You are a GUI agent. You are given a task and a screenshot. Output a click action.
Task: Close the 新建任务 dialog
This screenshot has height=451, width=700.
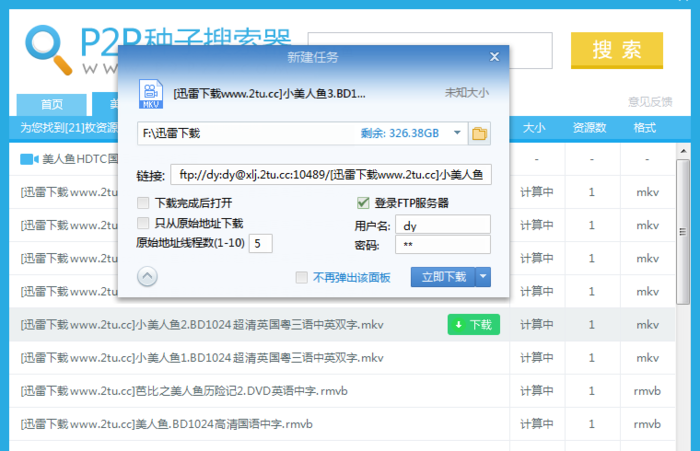pyautogui.click(x=494, y=57)
